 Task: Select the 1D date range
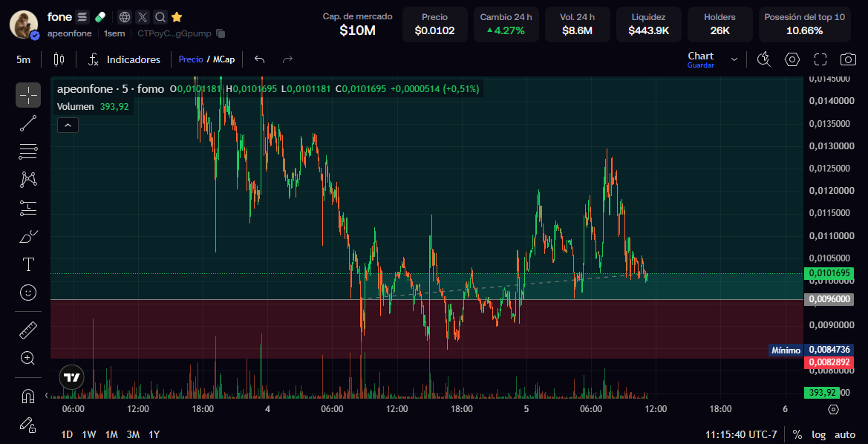(67, 434)
